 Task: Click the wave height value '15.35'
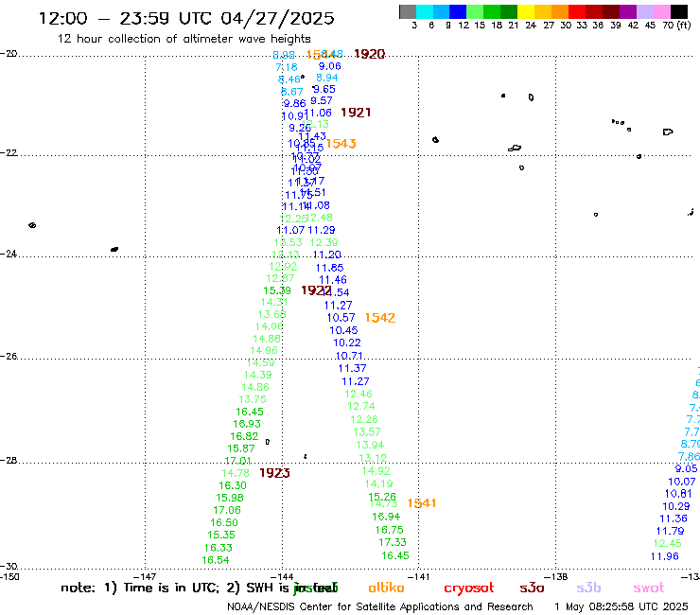point(221,535)
